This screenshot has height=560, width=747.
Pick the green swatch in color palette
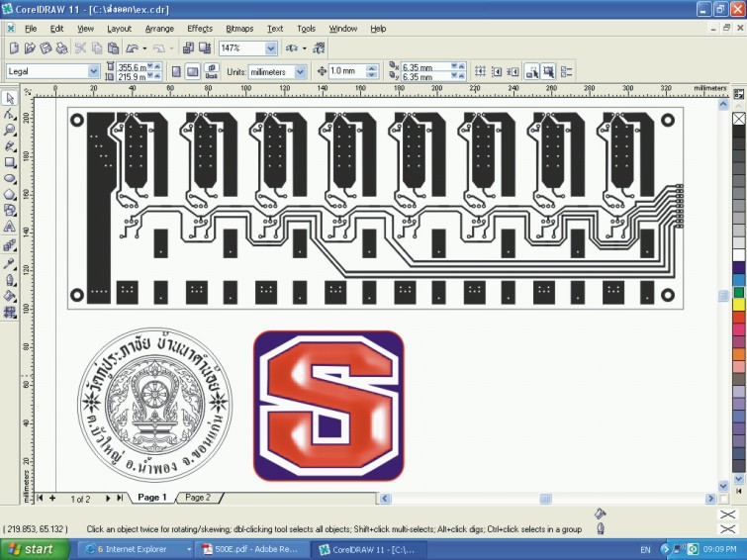[x=738, y=292]
